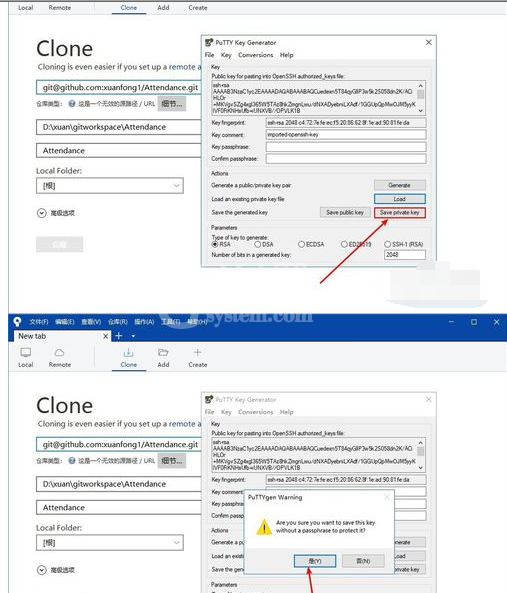The width and height of the screenshot is (507, 593).
Task: Click the Generate button in upper PuTTY window
Action: pyautogui.click(x=400, y=185)
